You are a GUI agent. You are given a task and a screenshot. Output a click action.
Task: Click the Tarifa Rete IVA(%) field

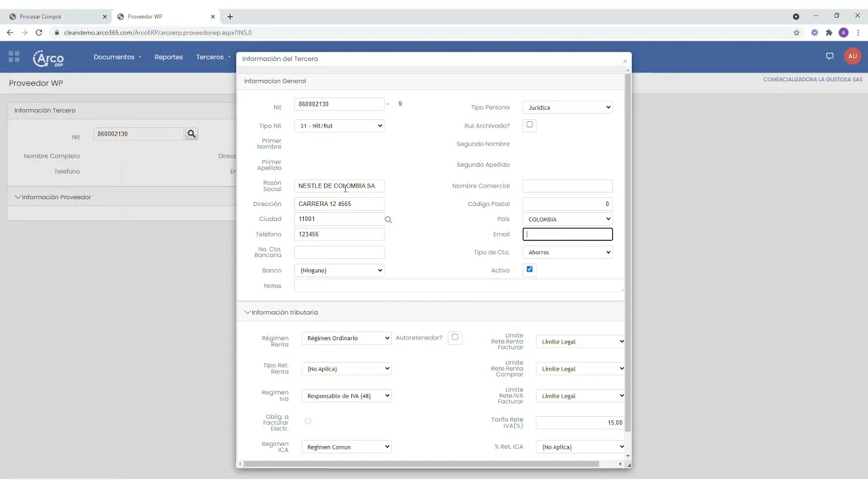[x=580, y=422]
